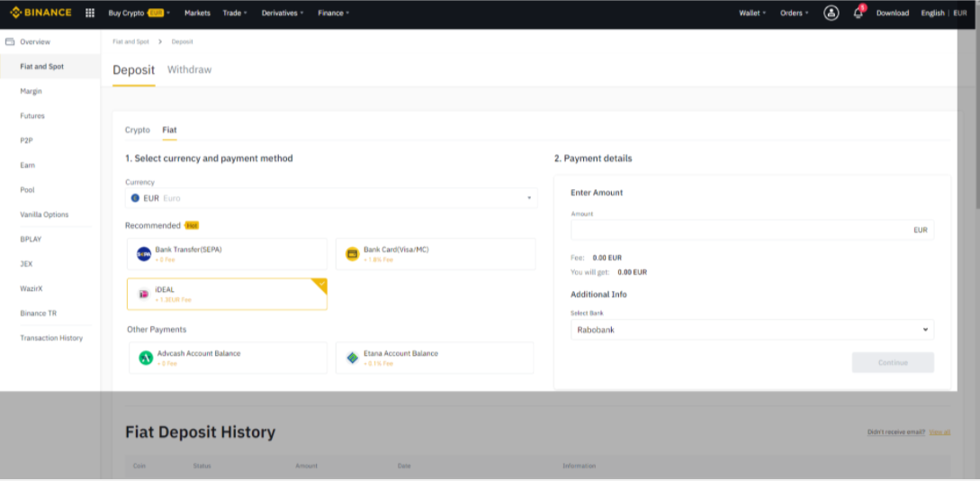
Task: Open the apps grid menu icon
Action: [x=90, y=13]
